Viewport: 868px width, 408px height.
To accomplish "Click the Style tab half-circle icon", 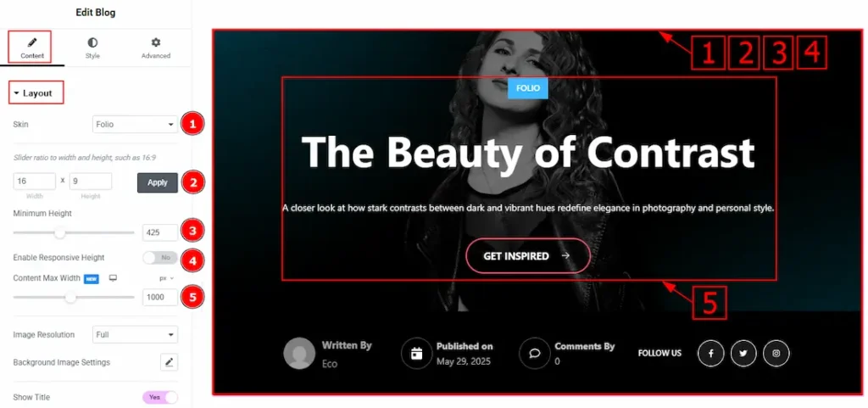I will click(x=92, y=42).
